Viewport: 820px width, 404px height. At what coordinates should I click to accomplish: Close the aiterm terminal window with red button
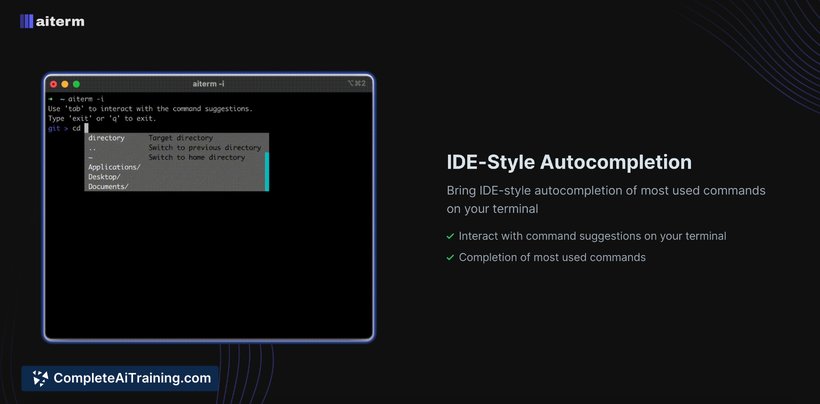[x=53, y=84]
